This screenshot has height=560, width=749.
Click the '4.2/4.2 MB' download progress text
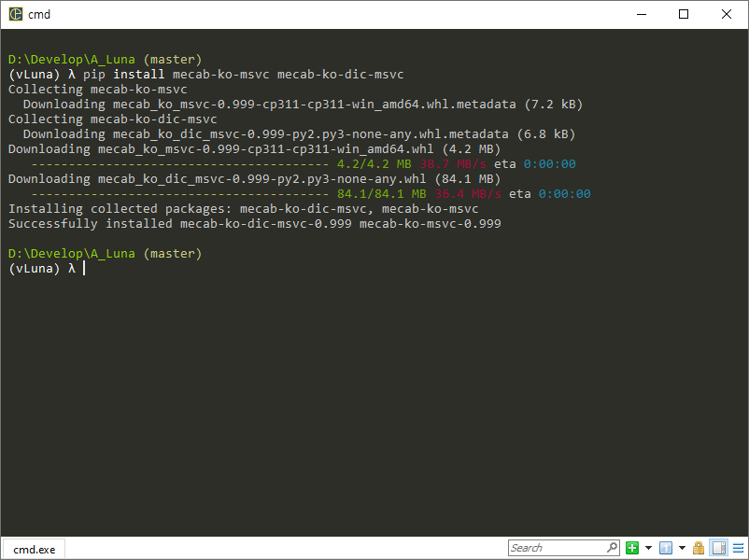374,163
